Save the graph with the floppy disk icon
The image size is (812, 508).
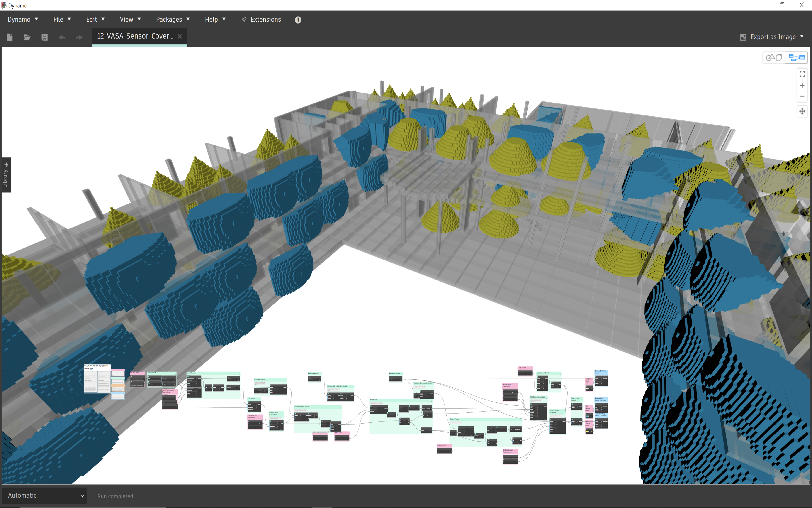pyautogui.click(x=44, y=37)
